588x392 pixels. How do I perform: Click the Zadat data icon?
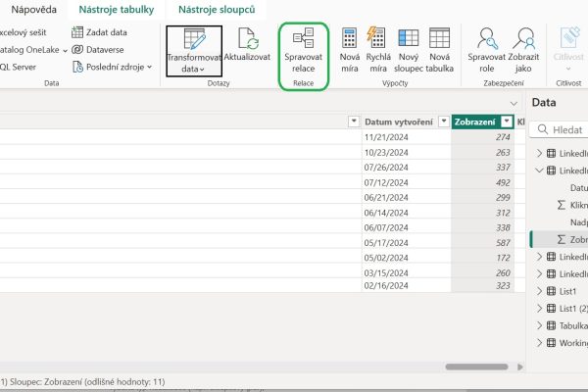coord(77,32)
